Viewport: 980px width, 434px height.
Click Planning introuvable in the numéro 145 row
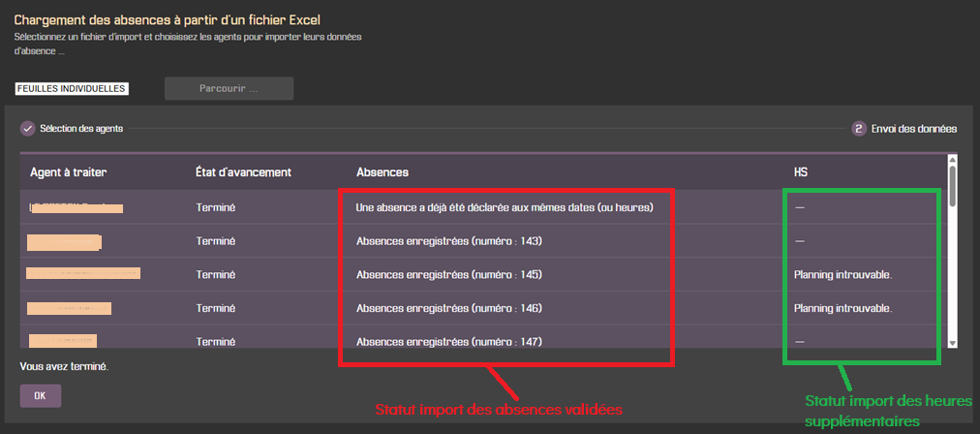click(x=842, y=274)
